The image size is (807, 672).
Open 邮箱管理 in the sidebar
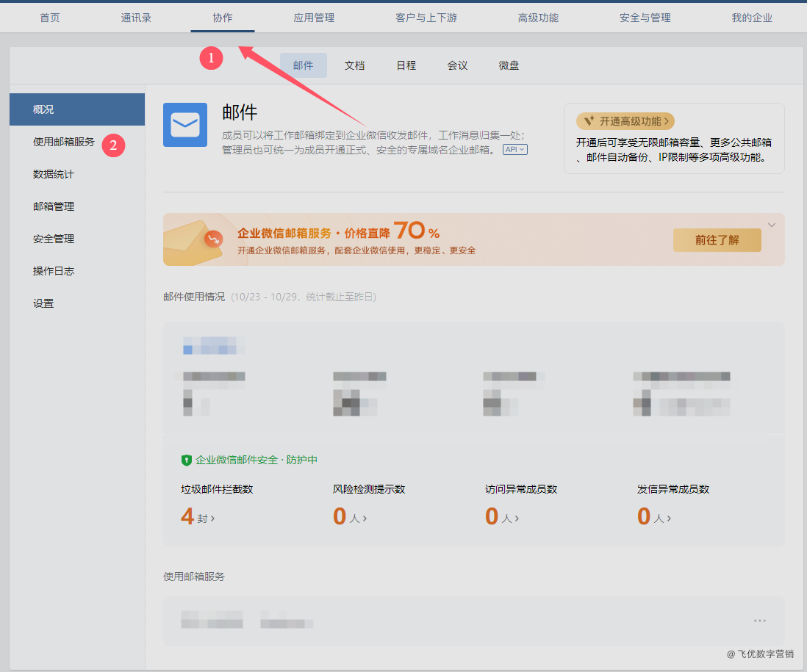point(54,206)
